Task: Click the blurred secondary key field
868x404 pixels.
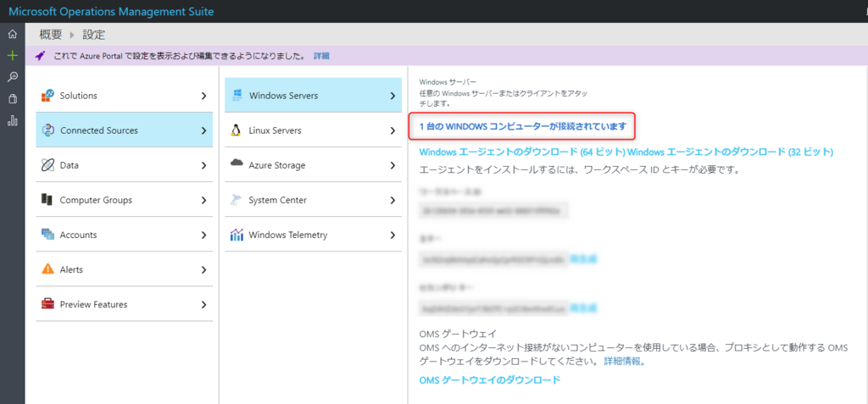Action: pos(494,307)
